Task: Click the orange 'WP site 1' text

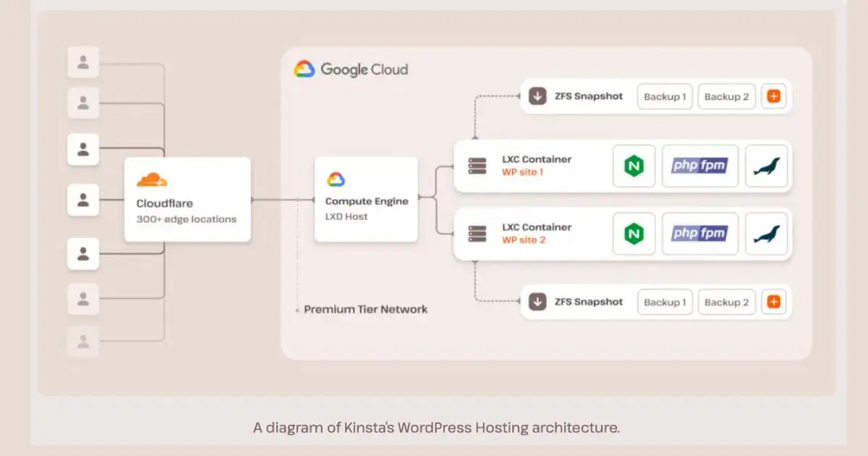Action: 523,172
